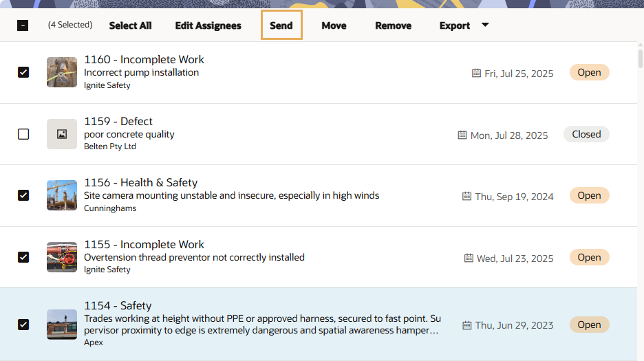The image size is (644, 361).
Task: Click calendar icon beside Thu, Sep 19, 2024
Action: [466, 196]
